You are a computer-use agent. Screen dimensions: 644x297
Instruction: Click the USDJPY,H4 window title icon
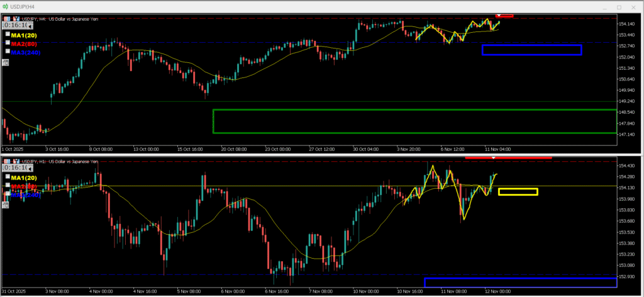pyautogui.click(x=6, y=6)
